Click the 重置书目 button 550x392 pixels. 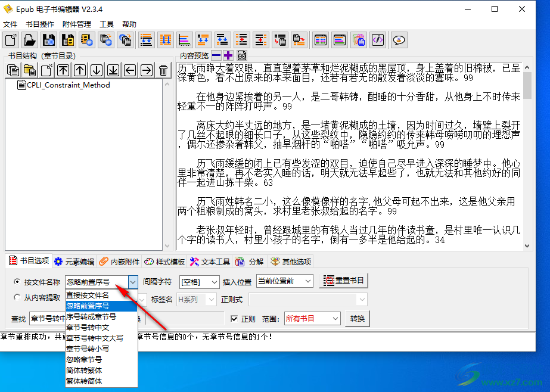[x=343, y=281]
